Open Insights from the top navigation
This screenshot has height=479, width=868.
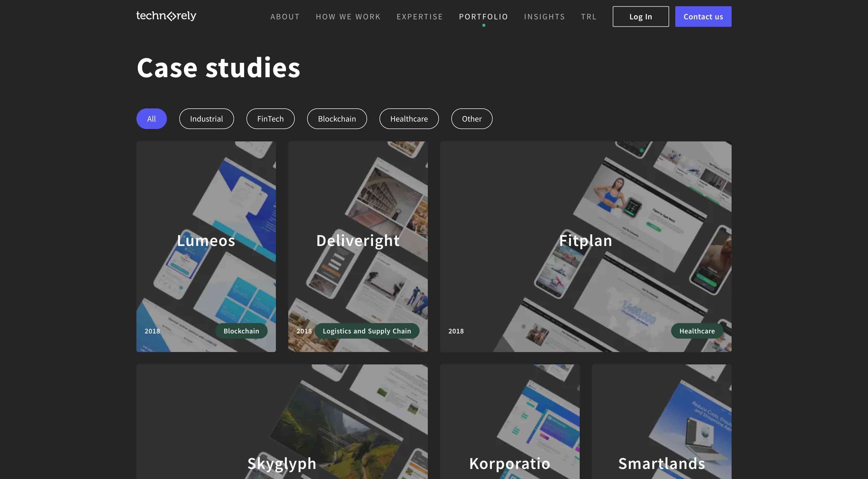(544, 17)
